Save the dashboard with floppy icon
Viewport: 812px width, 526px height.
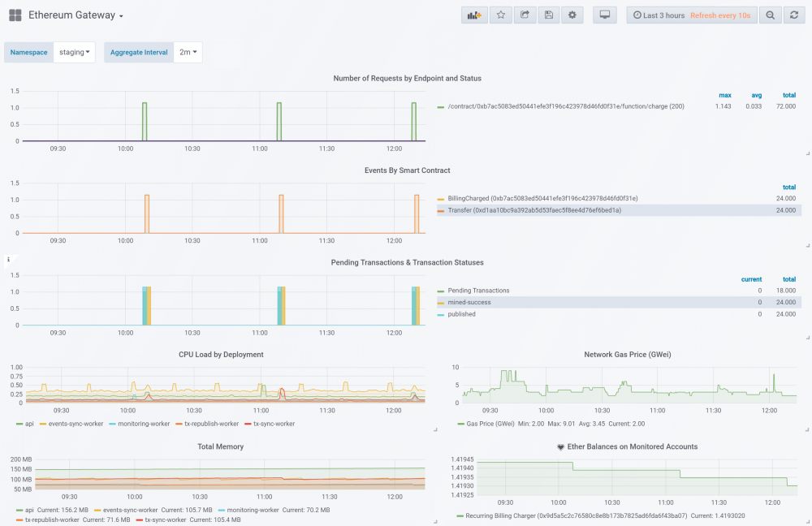[548, 15]
